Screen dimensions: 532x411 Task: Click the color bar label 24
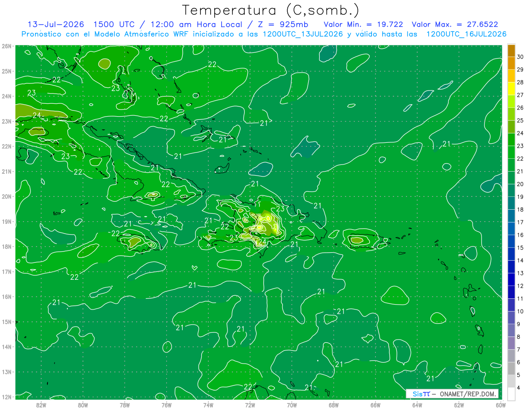[x=520, y=133]
